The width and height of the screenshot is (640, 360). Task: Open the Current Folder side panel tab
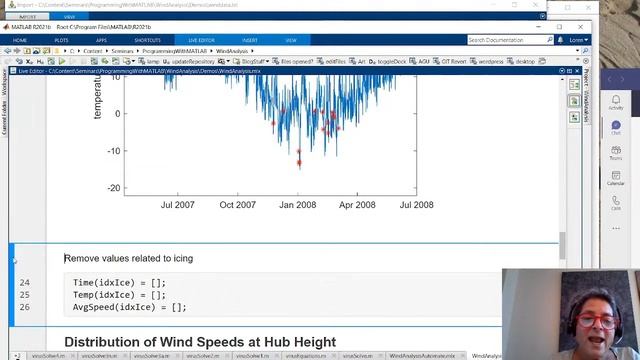(x=4, y=118)
